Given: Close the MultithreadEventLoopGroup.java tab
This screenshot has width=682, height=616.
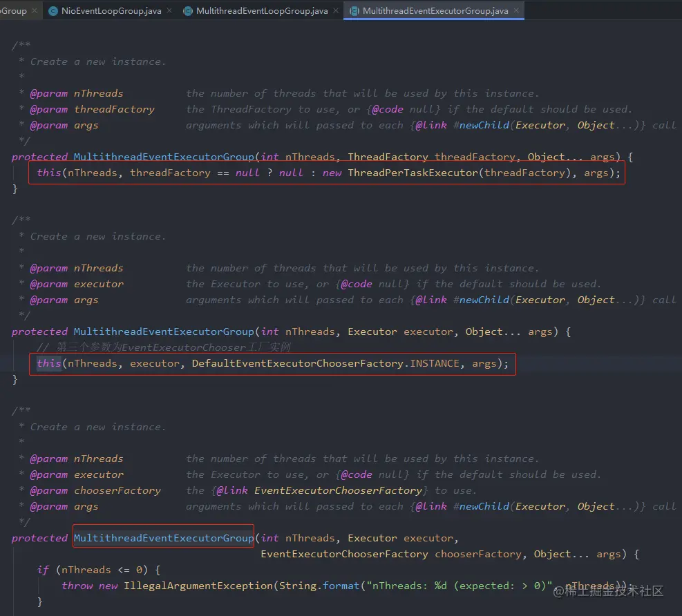Looking at the screenshot, I should click(336, 10).
